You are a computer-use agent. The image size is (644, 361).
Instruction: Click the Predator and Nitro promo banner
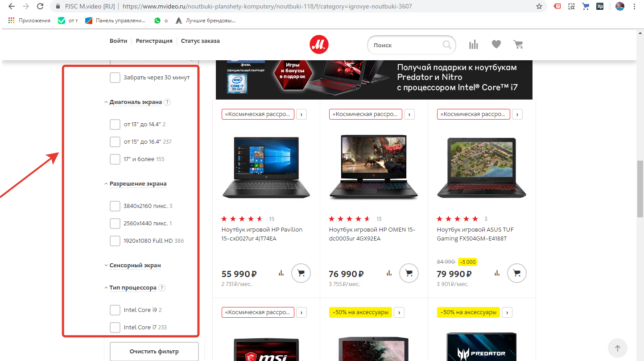[374, 79]
